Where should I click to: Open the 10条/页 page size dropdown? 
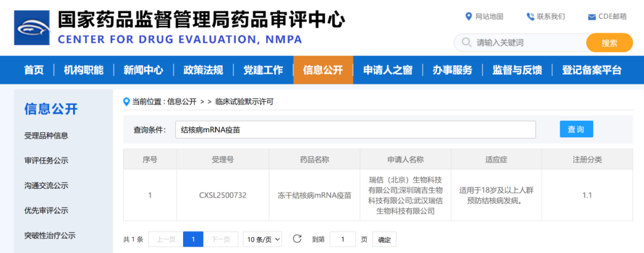click(263, 239)
